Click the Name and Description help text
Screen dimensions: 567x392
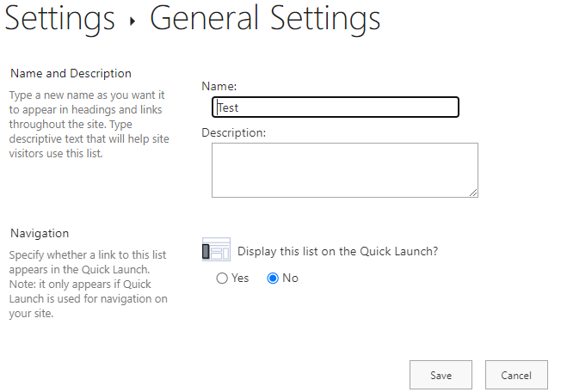click(x=86, y=124)
